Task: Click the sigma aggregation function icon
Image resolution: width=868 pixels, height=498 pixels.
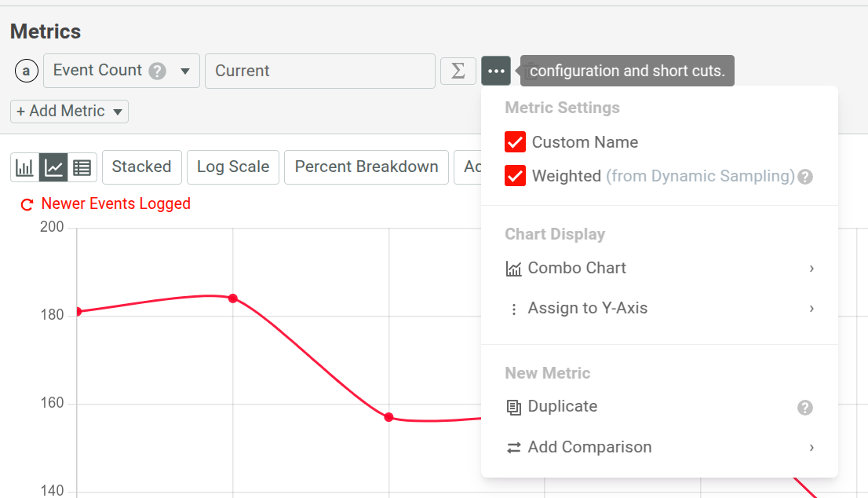Action: (x=458, y=71)
